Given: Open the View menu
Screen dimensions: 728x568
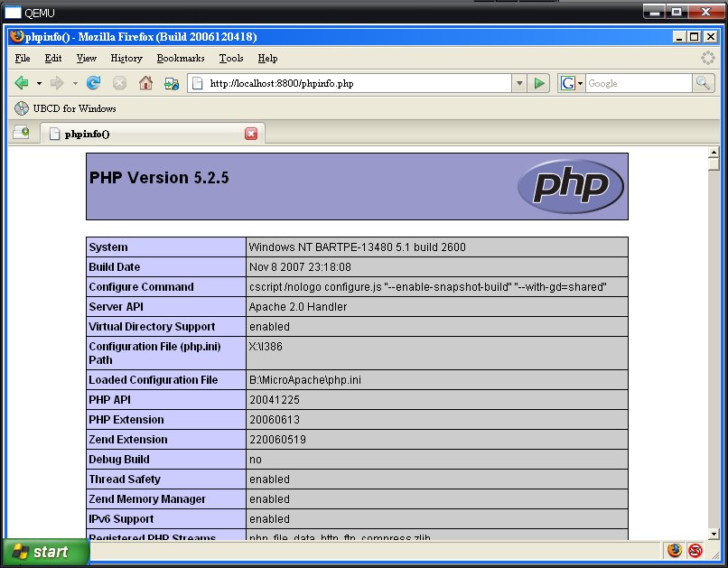Looking at the screenshot, I should [87, 58].
